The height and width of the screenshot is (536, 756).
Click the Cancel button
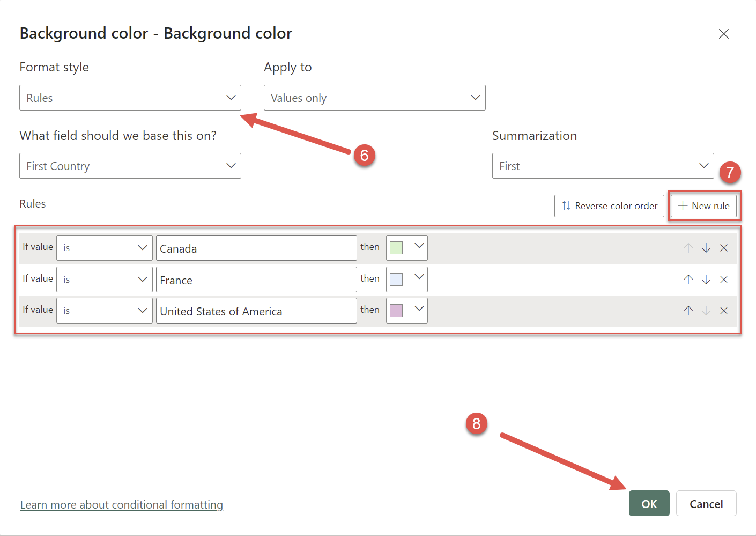pyautogui.click(x=706, y=503)
